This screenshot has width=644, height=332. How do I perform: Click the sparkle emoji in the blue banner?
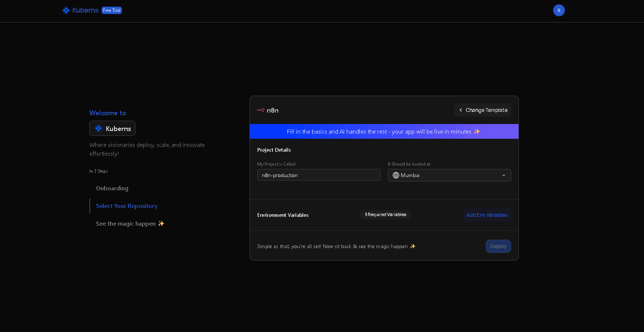477,131
